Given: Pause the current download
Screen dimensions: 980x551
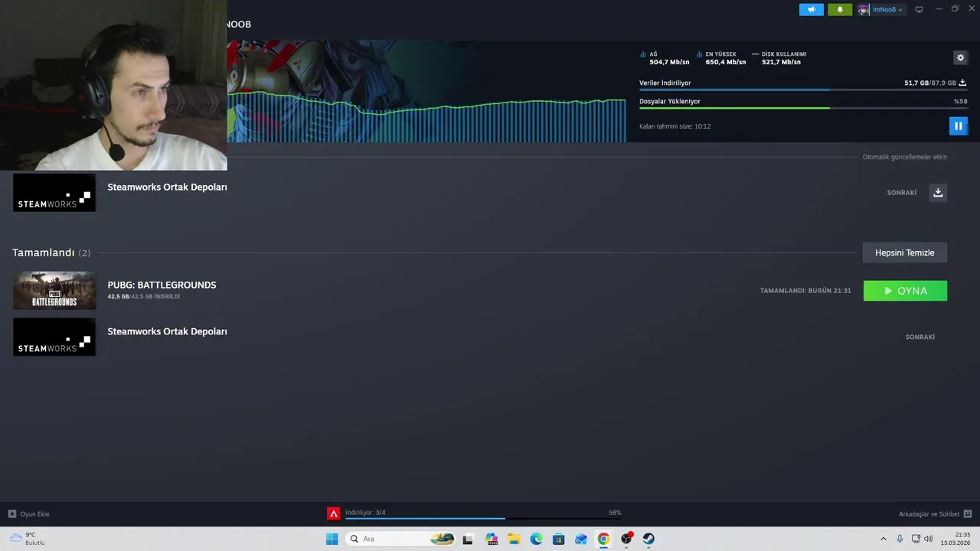Looking at the screenshot, I should click(x=958, y=126).
